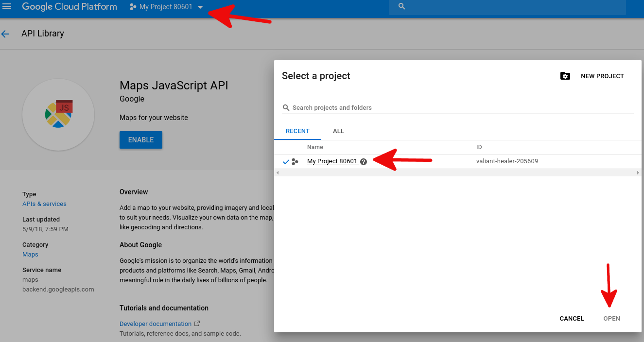Screen dimensions: 644x342
Task: Click the ID column header
Action: [479, 147]
